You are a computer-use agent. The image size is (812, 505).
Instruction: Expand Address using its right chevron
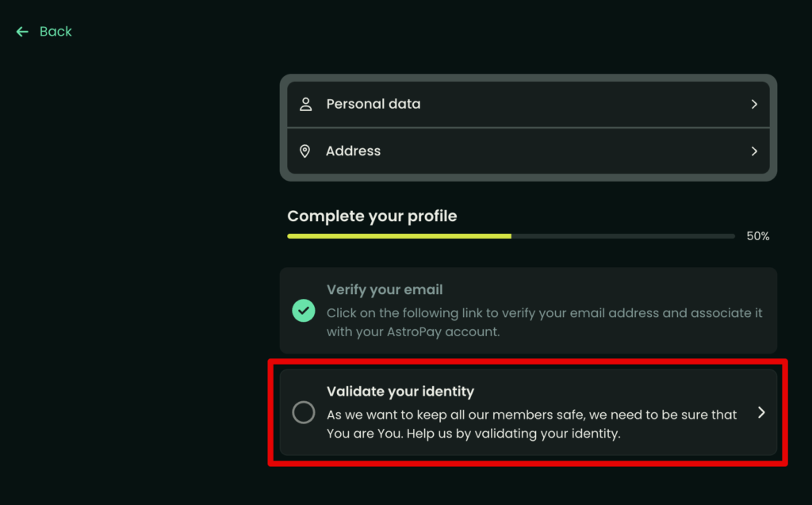click(755, 151)
